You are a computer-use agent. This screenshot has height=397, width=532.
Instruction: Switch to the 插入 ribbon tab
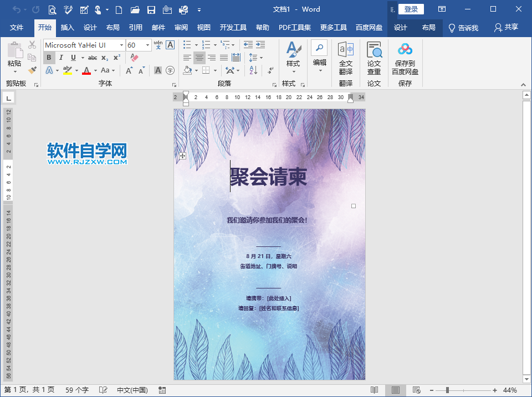point(67,27)
